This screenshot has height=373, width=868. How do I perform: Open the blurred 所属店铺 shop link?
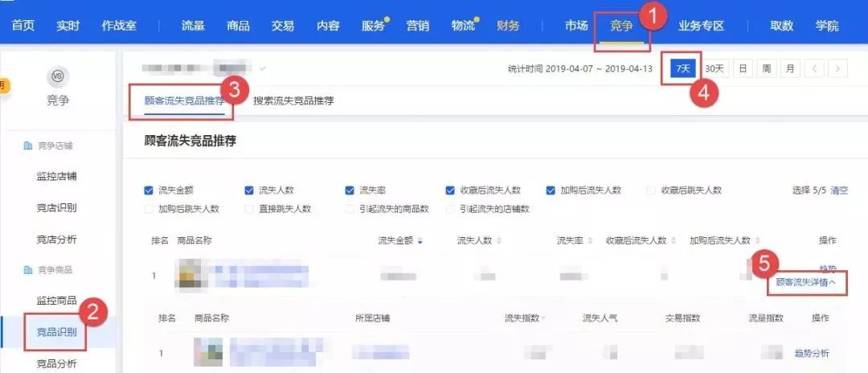point(380,352)
